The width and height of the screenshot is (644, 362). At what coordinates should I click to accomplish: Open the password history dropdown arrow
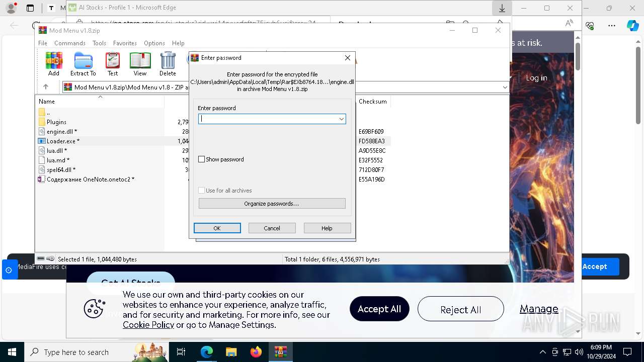click(x=341, y=119)
